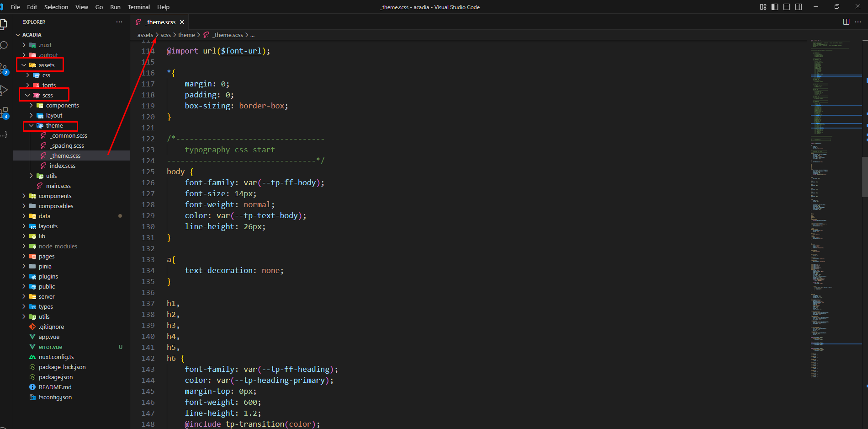Split the editor to the right
The height and width of the screenshot is (429, 868).
pyautogui.click(x=846, y=22)
